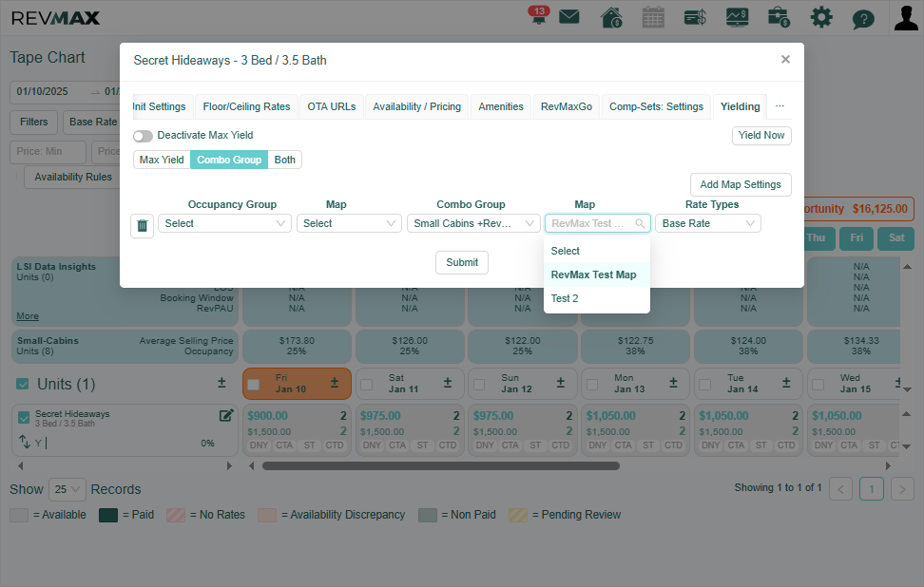924x587 pixels.
Task: Check the Sun Jan 12 checkbox
Action: tap(479, 385)
